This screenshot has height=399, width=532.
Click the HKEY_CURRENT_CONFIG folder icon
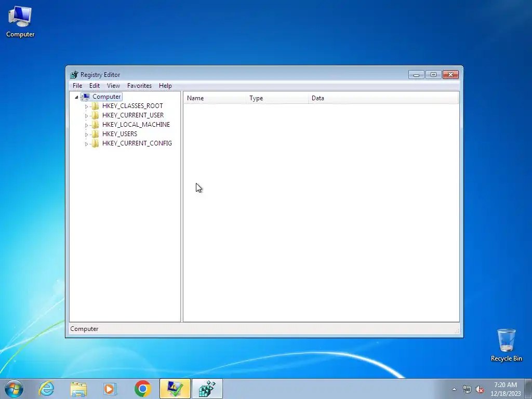click(96, 143)
